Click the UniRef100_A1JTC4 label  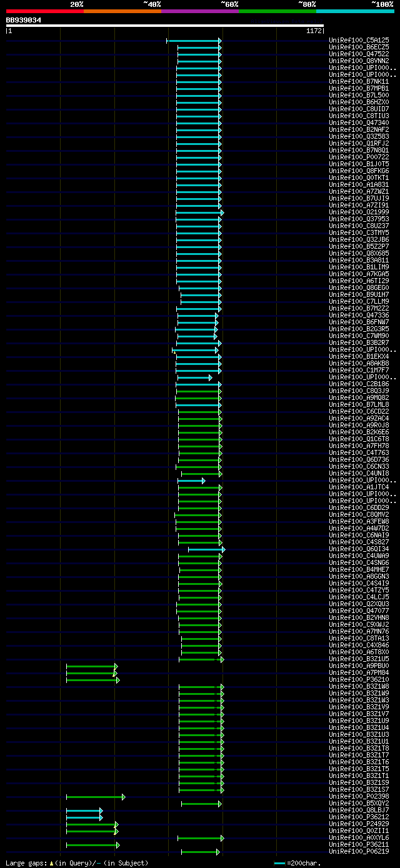(x=359, y=487)
